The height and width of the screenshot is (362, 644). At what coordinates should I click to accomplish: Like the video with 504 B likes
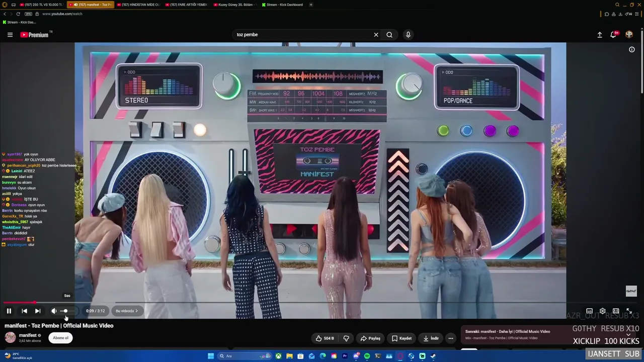[x=325, y=338]
